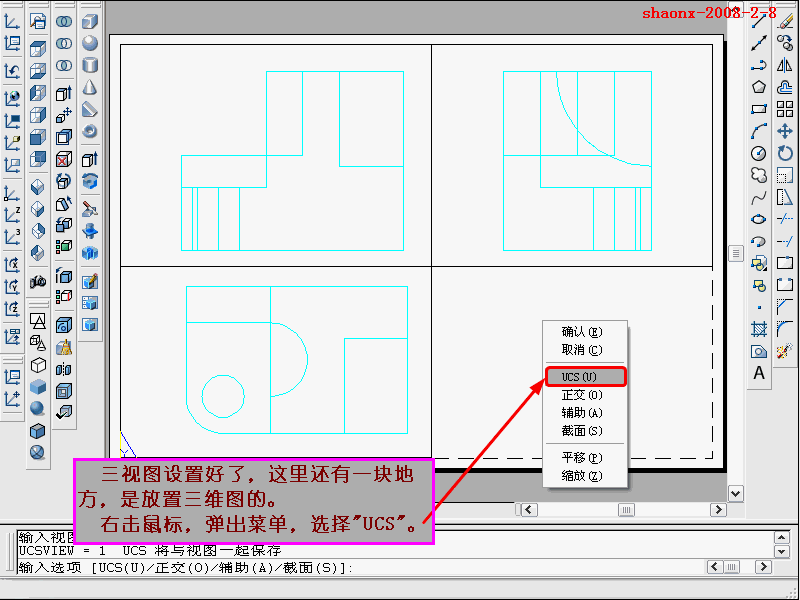Choose 辅助(A) in context menu

pyautogui.click(x=582, y=413)
